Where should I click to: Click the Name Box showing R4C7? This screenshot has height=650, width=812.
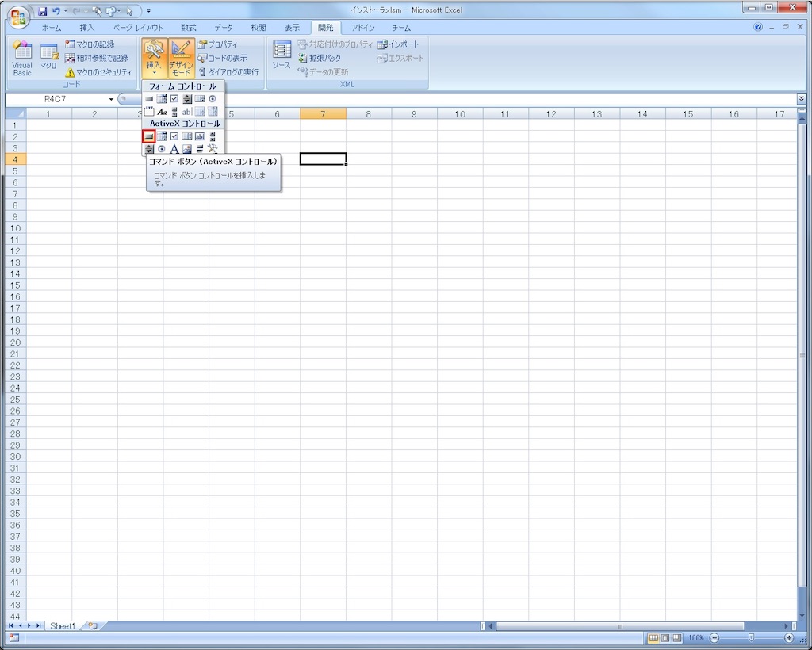(x=56, y=99)
